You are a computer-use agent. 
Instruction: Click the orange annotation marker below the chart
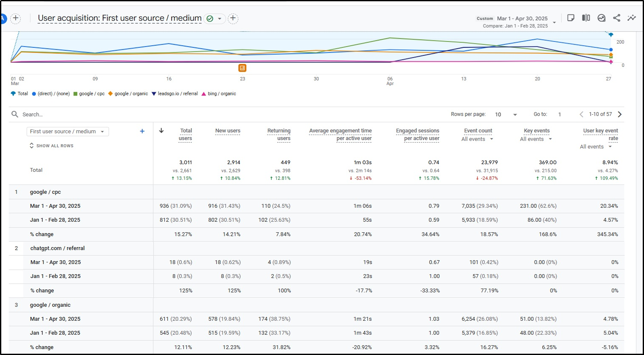click(243, 68)
